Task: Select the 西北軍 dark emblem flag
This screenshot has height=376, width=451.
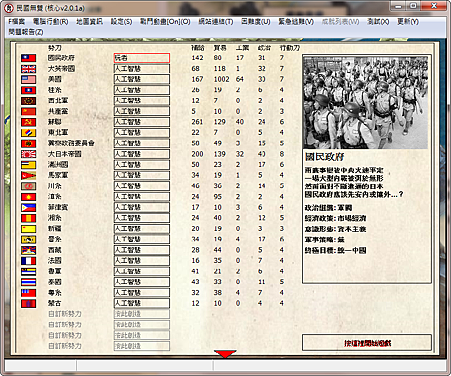Action: [28, 101]
